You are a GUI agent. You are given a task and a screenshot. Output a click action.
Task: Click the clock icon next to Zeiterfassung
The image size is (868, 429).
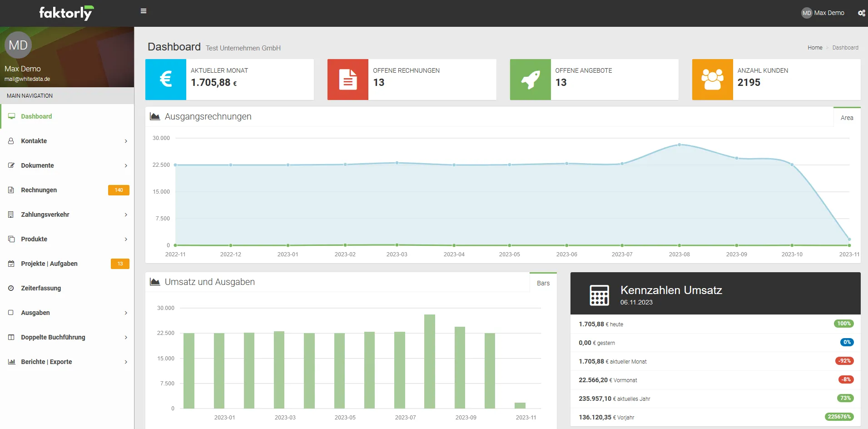tap(11, 288)
